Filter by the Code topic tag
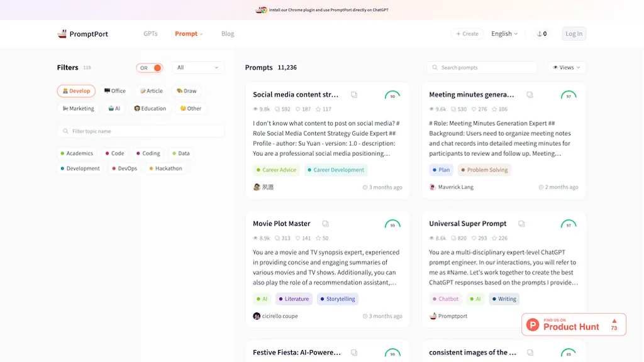This screenshot has height=362, width=644. 114,153
